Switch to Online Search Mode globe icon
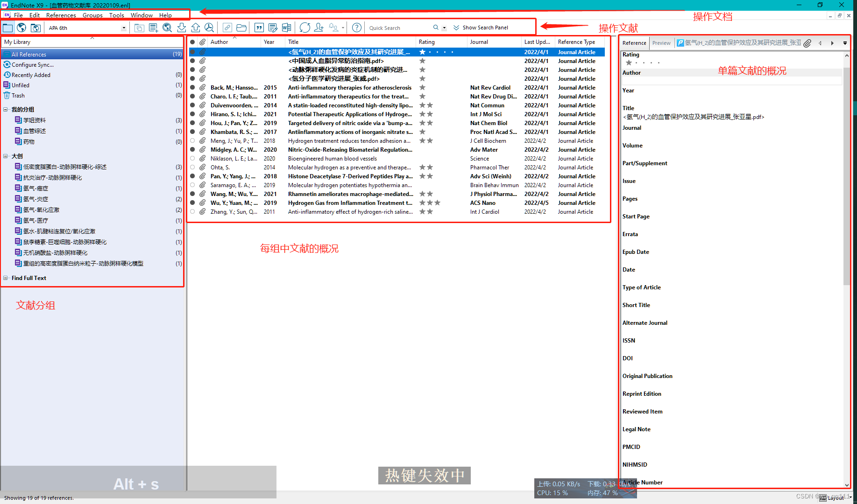The height and width of the screenshot is (504, 857). coord(21,28)
